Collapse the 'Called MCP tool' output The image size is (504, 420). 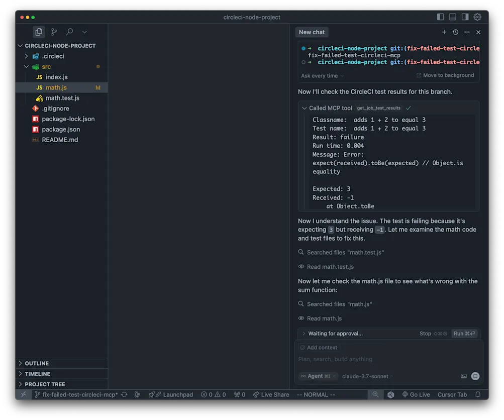(x=304, y=108)
